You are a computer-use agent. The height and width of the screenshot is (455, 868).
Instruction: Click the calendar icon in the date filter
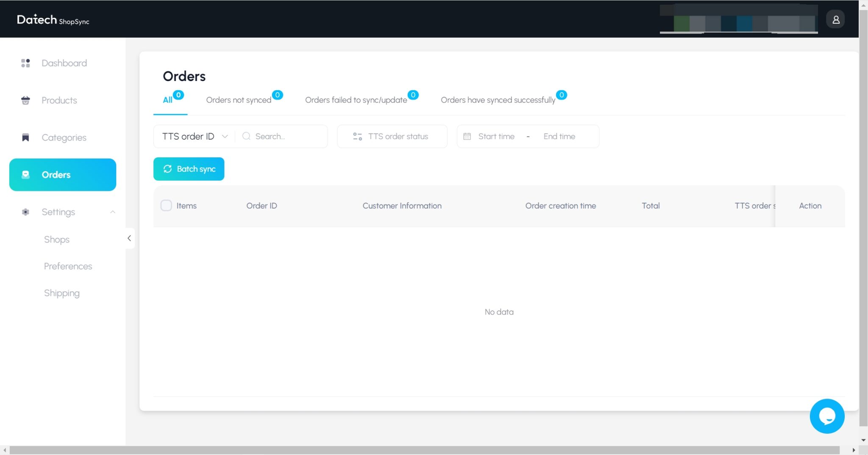[467, 136]
